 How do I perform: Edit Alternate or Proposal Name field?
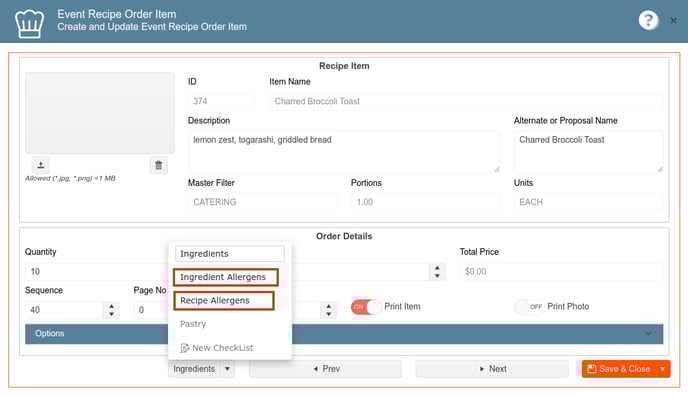(x=588, y=151)
